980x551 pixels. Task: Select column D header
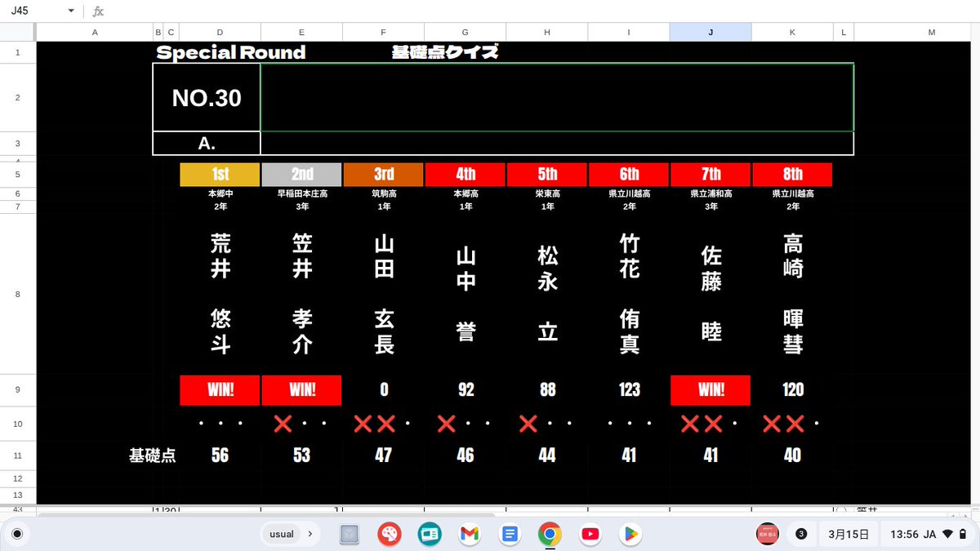220,32
